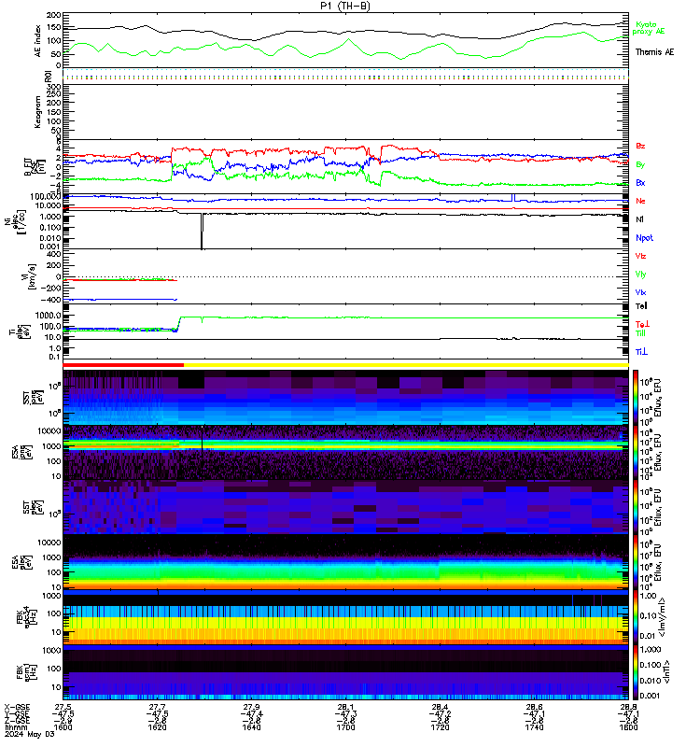700x747 pixels.
Task: Select the red "Bz" legend entry
Action: click(x=640, y=146)
